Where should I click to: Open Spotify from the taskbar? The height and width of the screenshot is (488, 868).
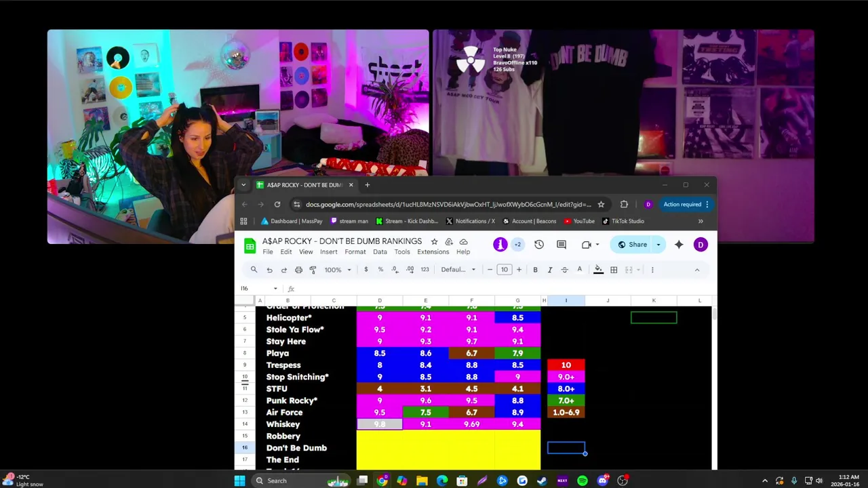tap(583, 481)
